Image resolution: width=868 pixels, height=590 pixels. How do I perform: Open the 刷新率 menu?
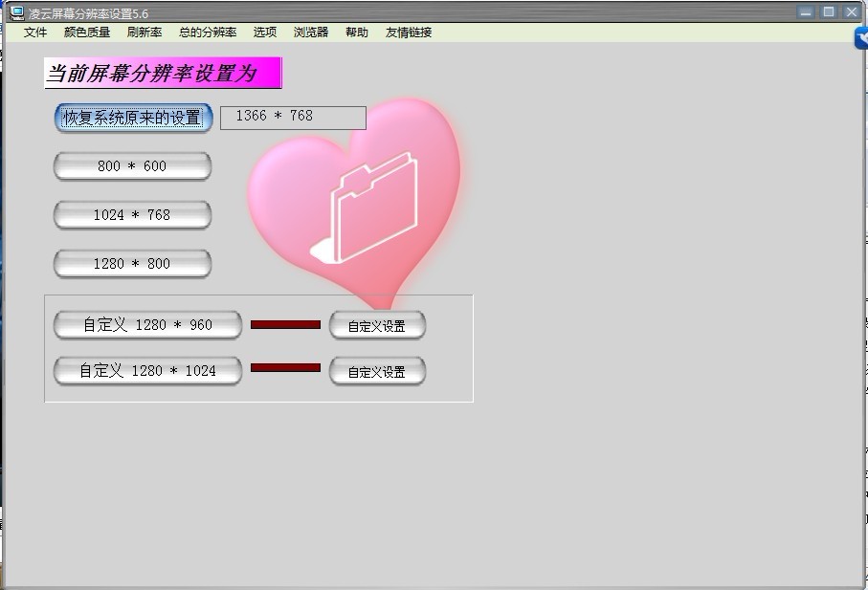point(145,33)
